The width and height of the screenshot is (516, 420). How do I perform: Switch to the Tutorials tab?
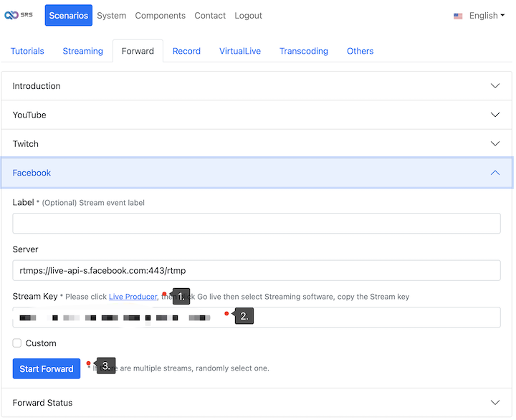[27, 51]
